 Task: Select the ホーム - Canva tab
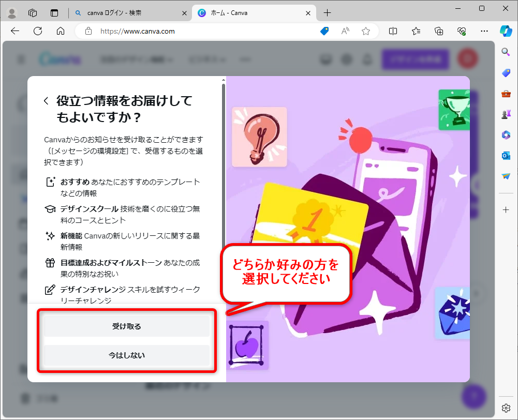254,13
